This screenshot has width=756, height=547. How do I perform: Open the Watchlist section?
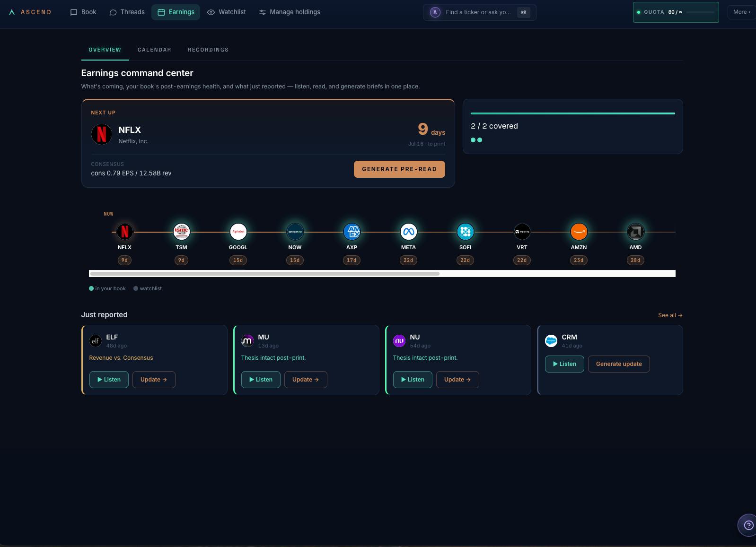pos(227,12)
